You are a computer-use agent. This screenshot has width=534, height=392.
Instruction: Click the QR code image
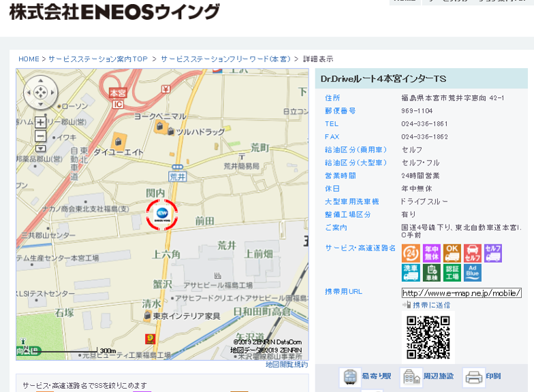click(428, 338)
